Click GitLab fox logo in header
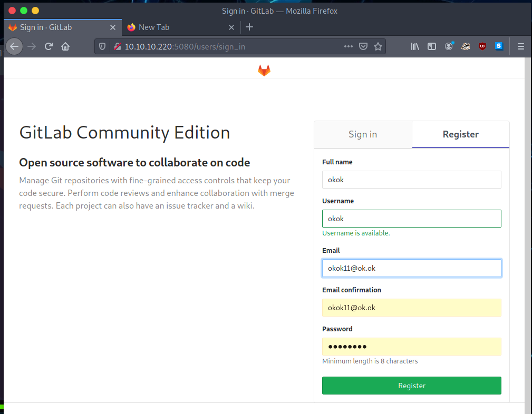Image resolution: width=532 pixels, height=414 pixels. click(264, 70)
